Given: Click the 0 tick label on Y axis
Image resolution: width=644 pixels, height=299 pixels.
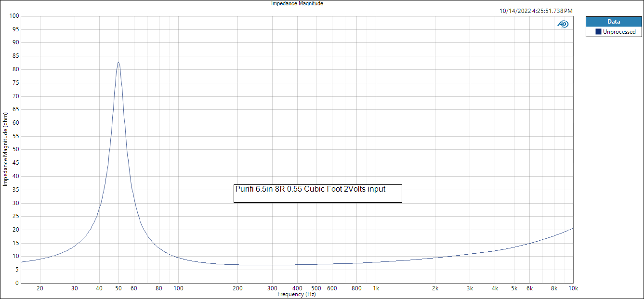Looking at the screenshot, I should pos(17,283).
